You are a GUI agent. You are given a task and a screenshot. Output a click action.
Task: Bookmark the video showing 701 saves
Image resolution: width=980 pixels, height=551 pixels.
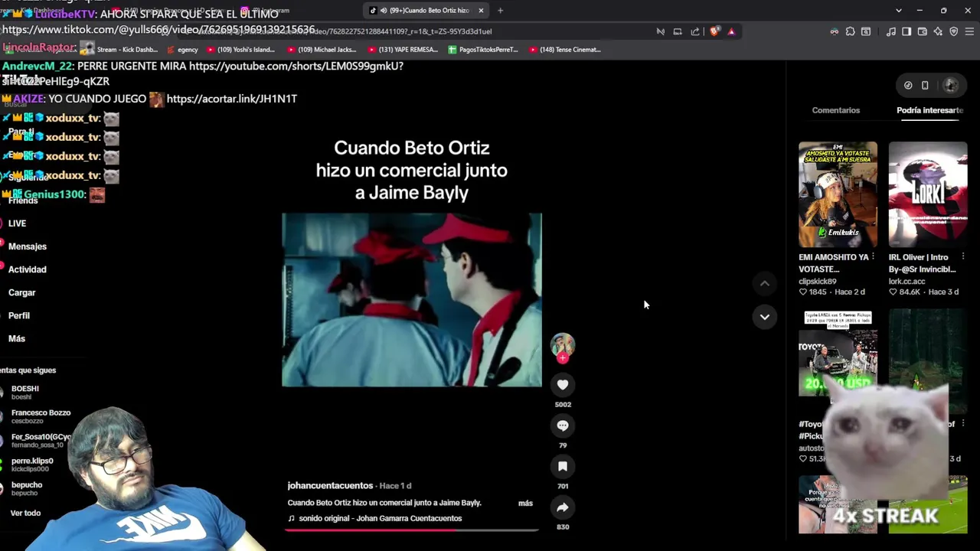[563, 466]
